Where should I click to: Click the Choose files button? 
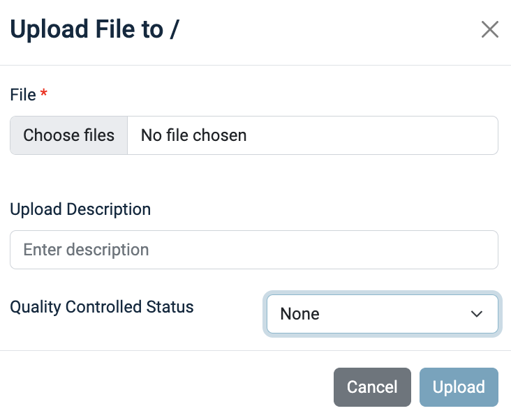coord(68,135)
